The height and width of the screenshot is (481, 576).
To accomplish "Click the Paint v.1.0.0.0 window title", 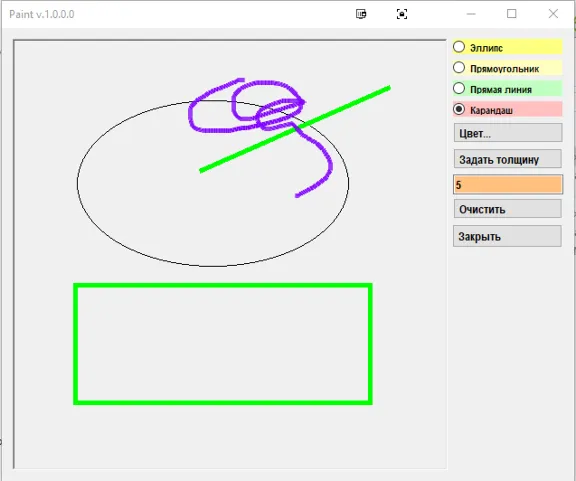I will tap(42, 14).
